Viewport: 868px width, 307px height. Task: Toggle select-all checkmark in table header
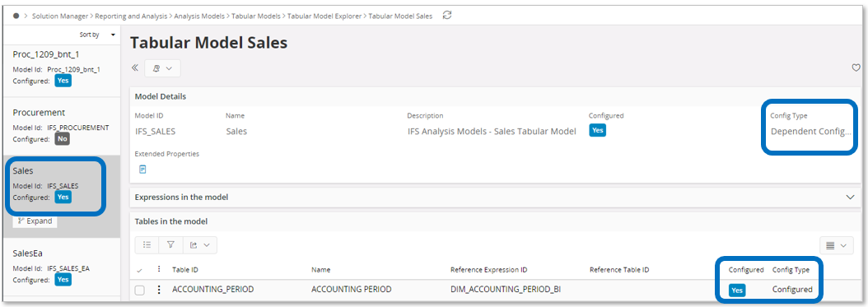[139, 270]
